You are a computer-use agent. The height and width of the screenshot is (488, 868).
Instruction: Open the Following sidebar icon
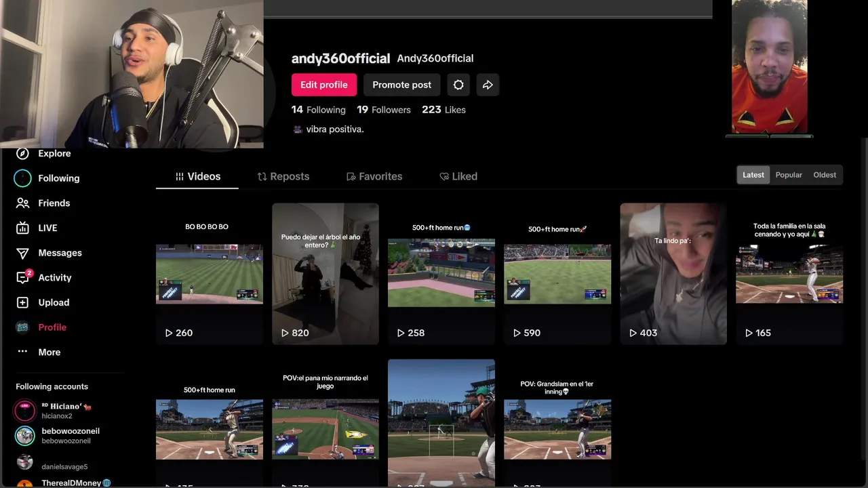[22, 178]
